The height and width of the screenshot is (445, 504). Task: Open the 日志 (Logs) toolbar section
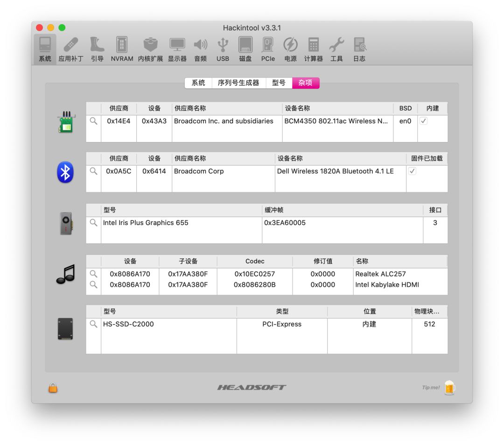click(359, 49)
